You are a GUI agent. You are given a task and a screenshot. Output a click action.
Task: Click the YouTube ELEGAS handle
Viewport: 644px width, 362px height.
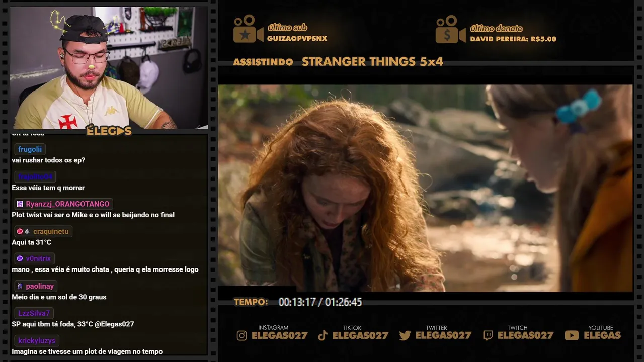coord(602,335)
